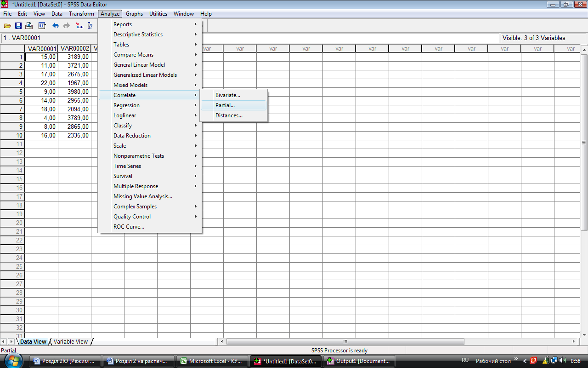The height and width of the screenshot is (368, 588).
Task: Select Distances... in Correlate submenu
Action: pyautogui.click(x=234, y=115)
